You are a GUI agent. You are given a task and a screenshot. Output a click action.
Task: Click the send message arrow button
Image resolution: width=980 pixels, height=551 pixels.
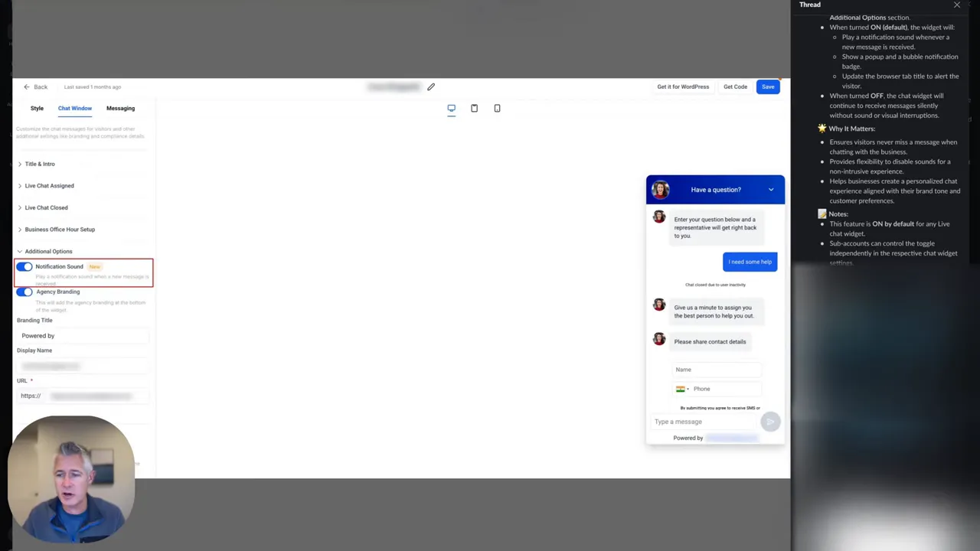(x=770, y=422)
